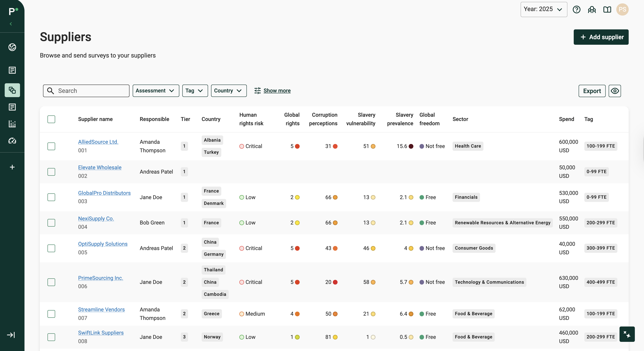Expand sidebar with bottom arrow icon

(11, 335)
